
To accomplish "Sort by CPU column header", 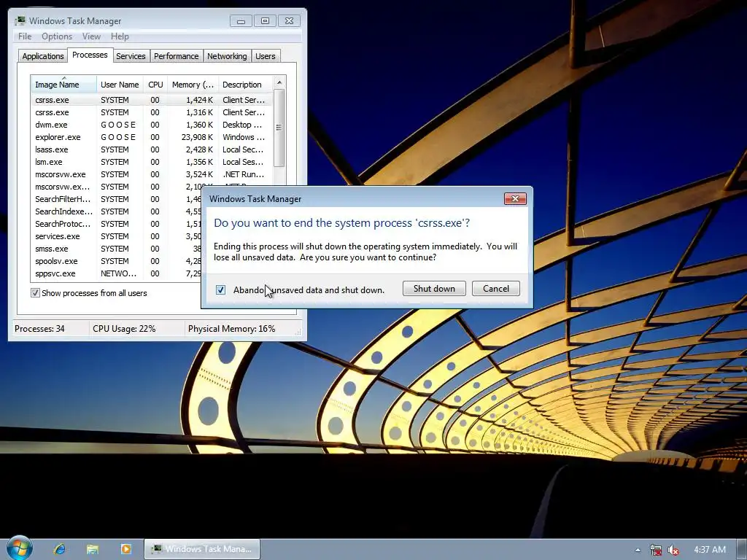I will [x=155, y=85].
